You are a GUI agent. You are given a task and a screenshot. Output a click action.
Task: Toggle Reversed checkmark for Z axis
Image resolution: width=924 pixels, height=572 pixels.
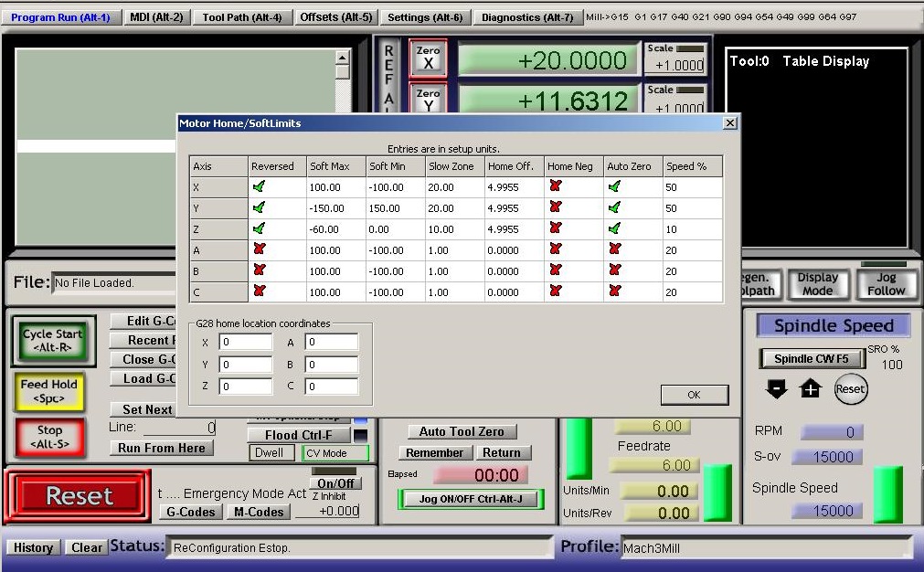[259, 228]
